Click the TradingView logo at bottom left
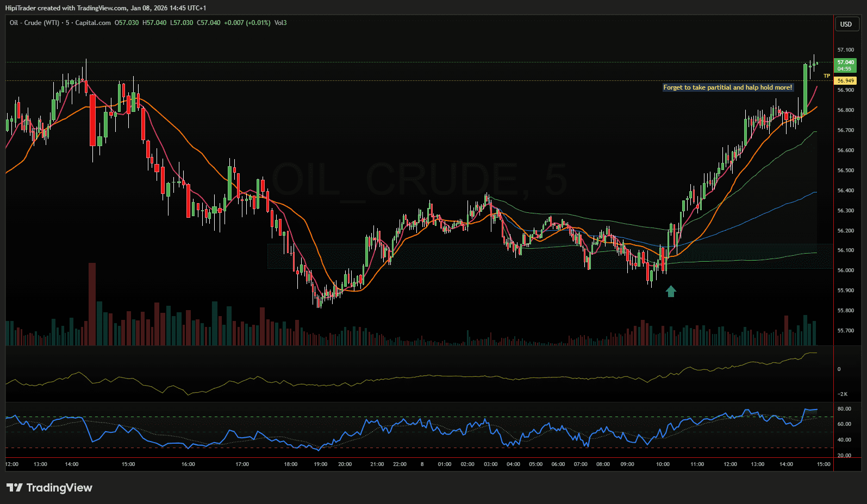 pyautogui.click(x=49, y=488)
